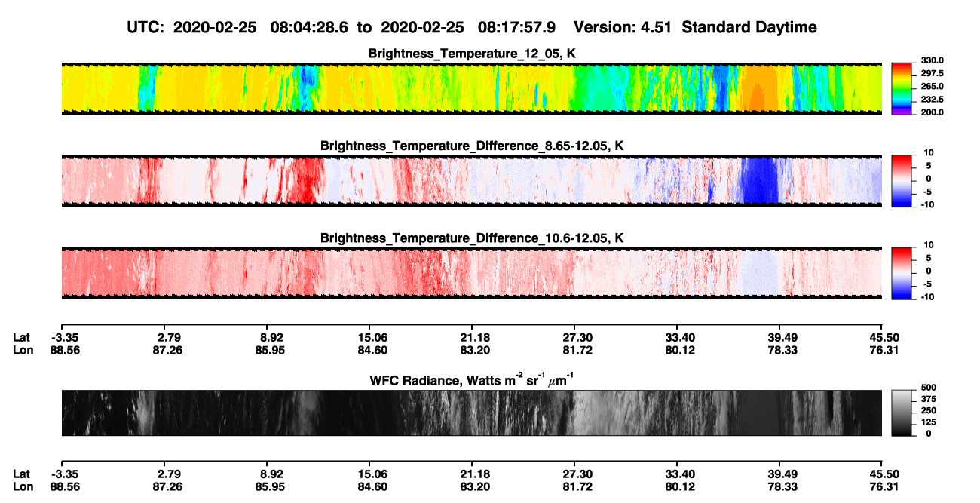
Task: Click the brightness temperature rainbow colorbar
Action: [902, 88]
